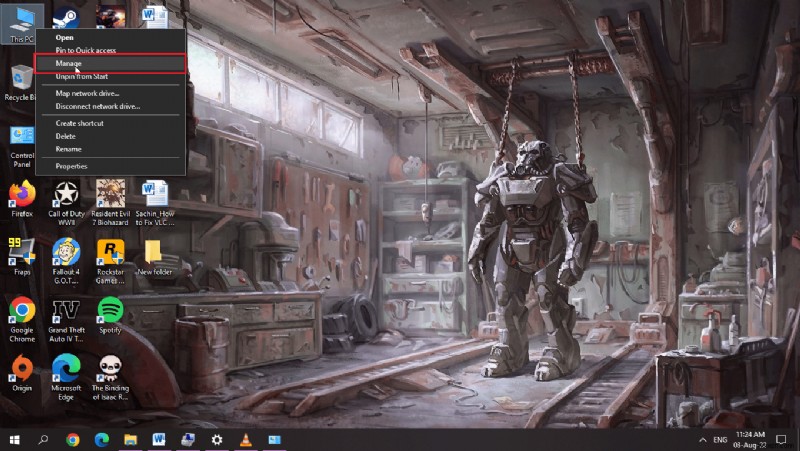
Task: Open the Spotify desktop icon
Action: [x=110, y=311]
